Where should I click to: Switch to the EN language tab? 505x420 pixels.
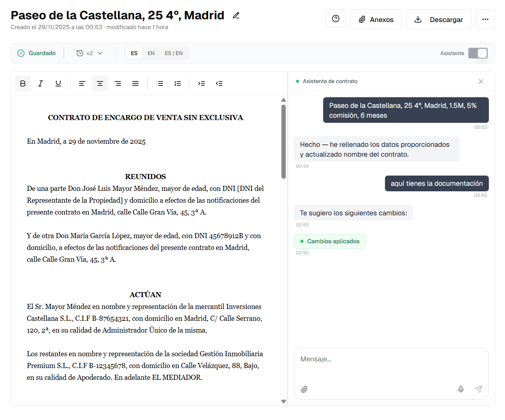[151, 53]
